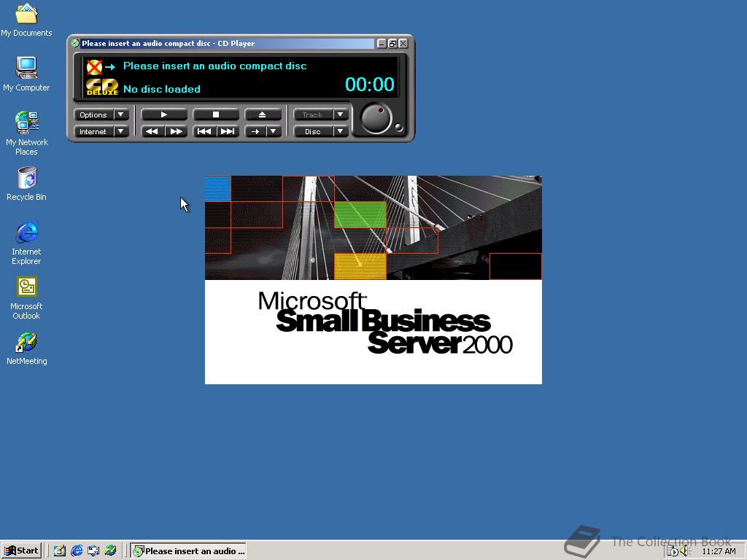
Task: Click the 'Please insert an audio compact disc' display text
Action: point(215,66)
